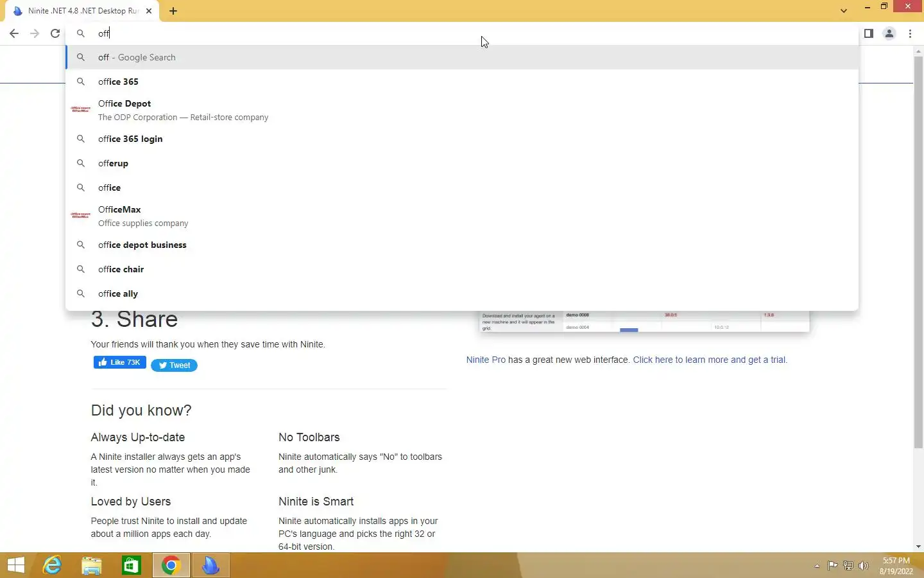Viewport: 924px width, 578px height.
Task: Choose the 'office 365' suggestion
Action: (462, 82)
